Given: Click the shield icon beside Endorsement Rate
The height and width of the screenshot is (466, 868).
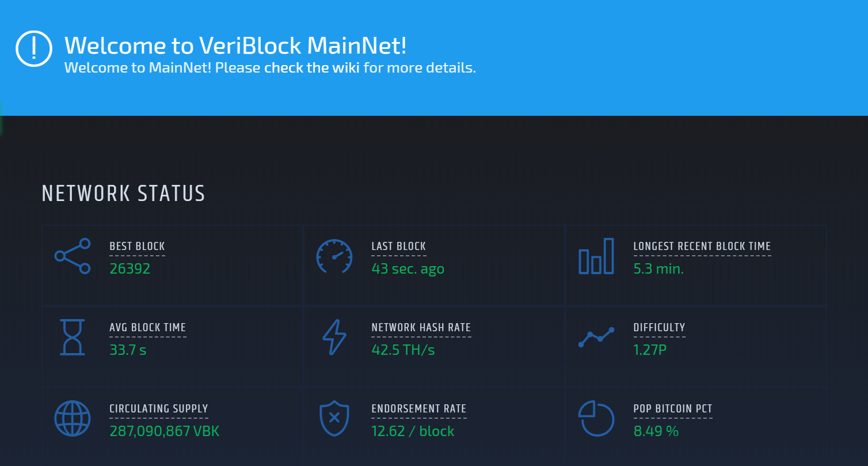Looking at the screenshot, I should click(334, 419).
